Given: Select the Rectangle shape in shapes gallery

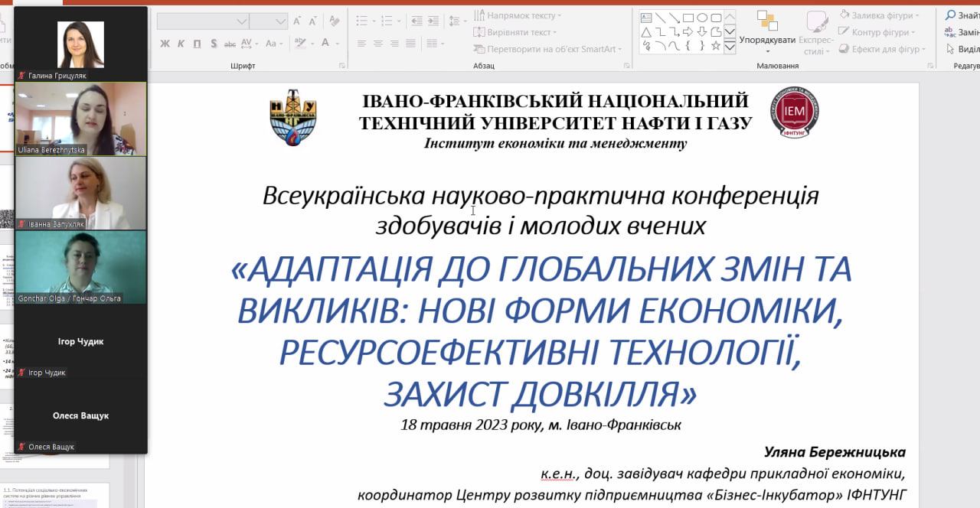Looking at the screenshot, I should tap(688, 18).
